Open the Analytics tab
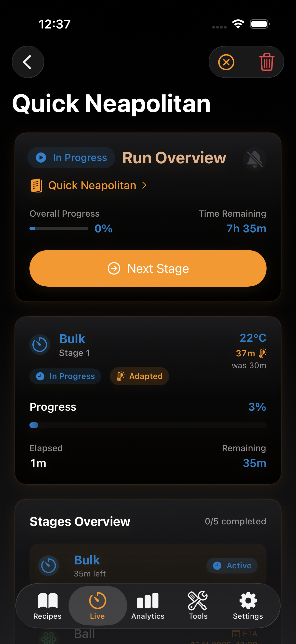This screenshot has height=644, width=296. [x=148, y=605]
